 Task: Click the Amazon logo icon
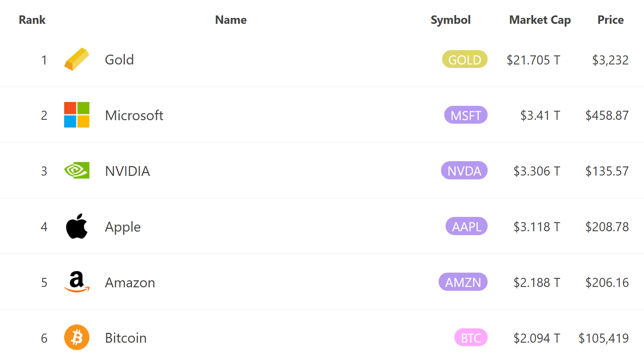77,282
